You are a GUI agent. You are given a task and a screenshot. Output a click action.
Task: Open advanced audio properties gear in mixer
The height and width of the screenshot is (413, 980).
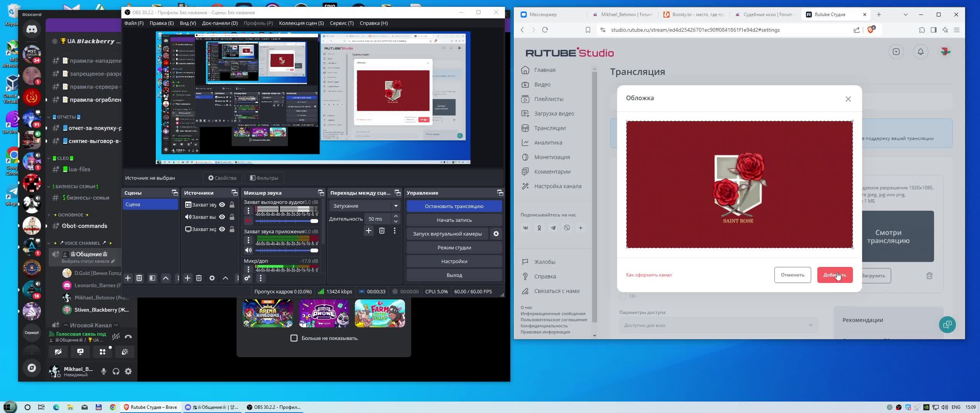click(247, 278)
